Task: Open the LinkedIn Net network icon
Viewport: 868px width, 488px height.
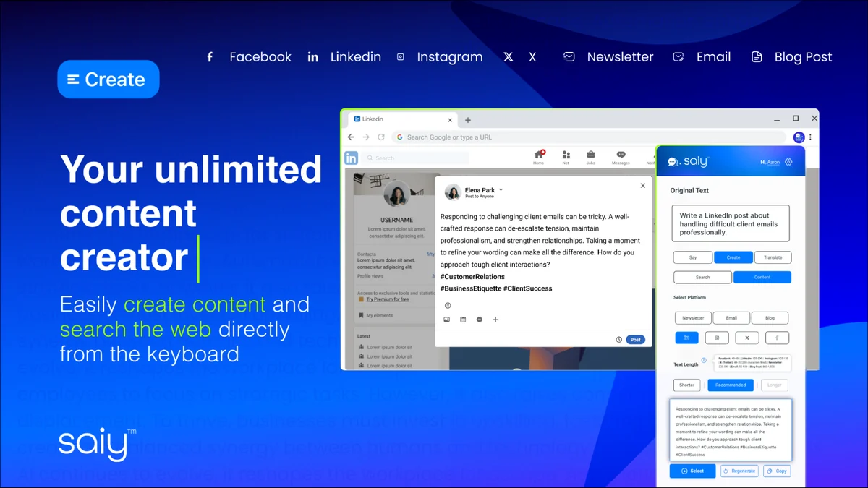Action: 566,157
